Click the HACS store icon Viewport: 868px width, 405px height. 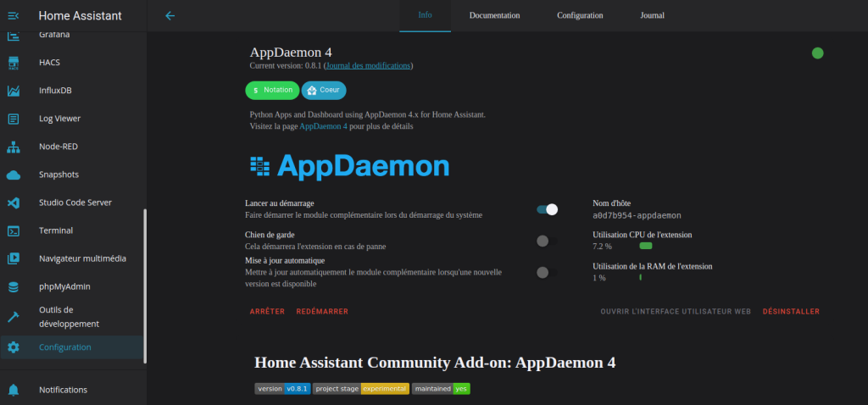[14, 63]
